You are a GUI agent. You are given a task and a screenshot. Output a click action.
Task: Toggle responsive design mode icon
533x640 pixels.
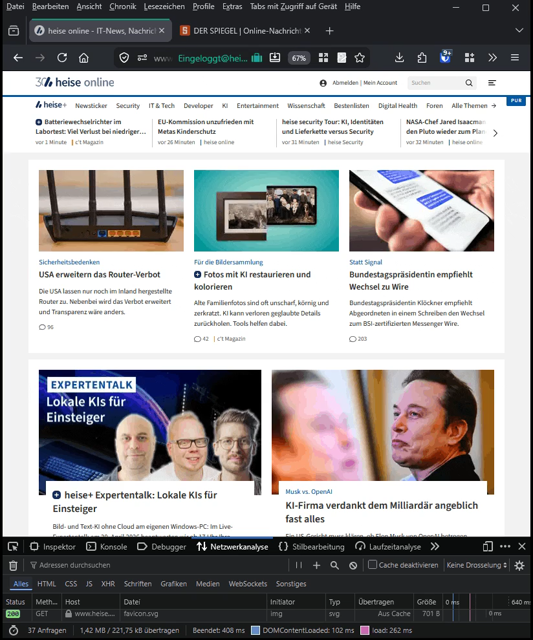pos(488,547)
